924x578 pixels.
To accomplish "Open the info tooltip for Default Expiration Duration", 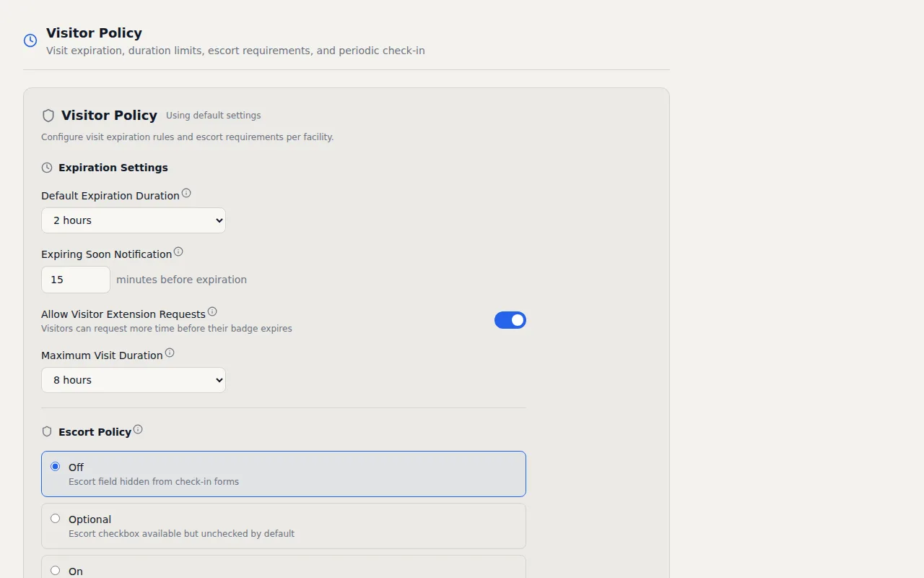I will (186, 192).
